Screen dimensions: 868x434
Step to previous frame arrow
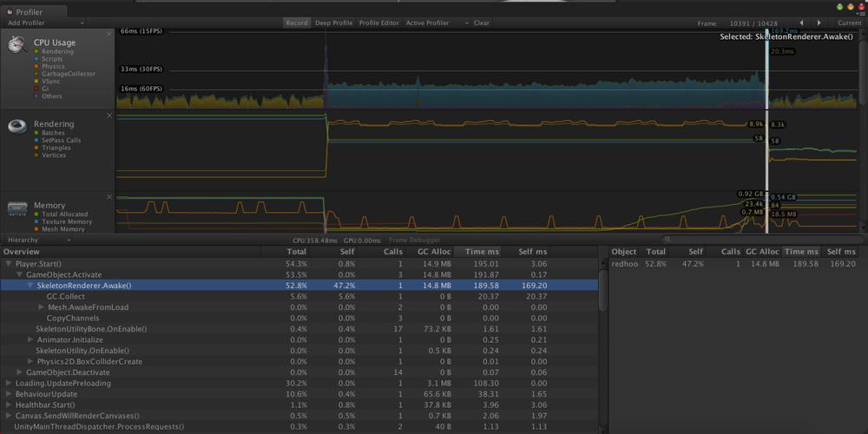801,23
